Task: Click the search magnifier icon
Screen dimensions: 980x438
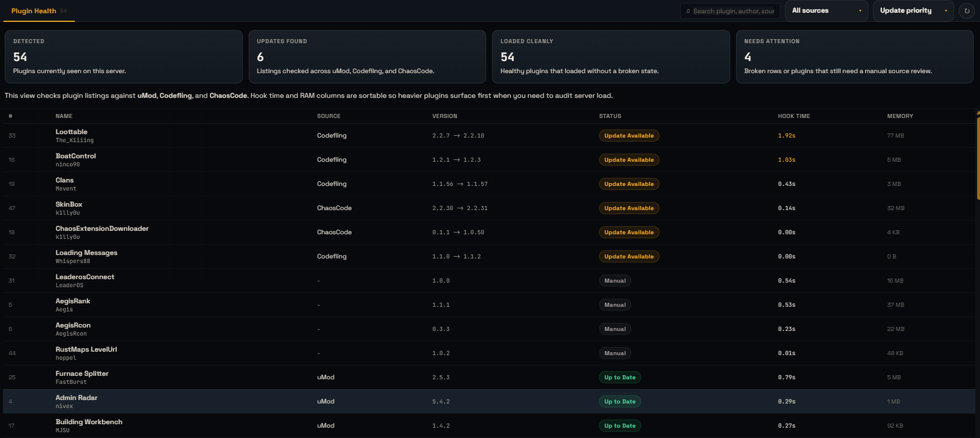Action: (x=688, y=11)
